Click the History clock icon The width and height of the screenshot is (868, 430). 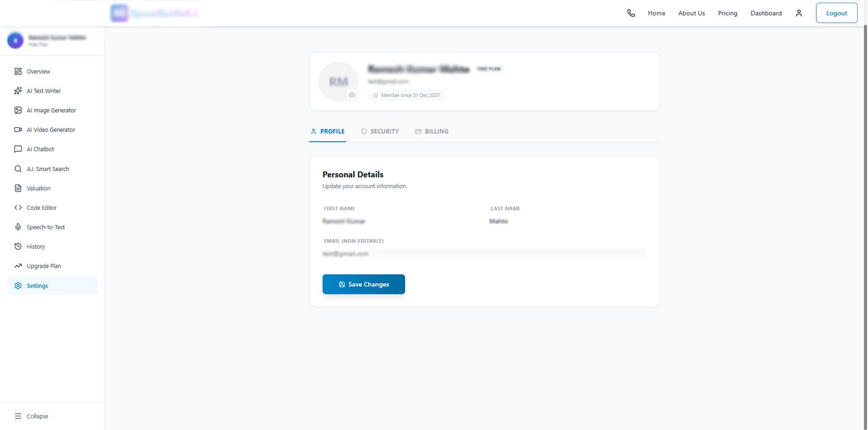pyautogui.click(x=18, y=246)
